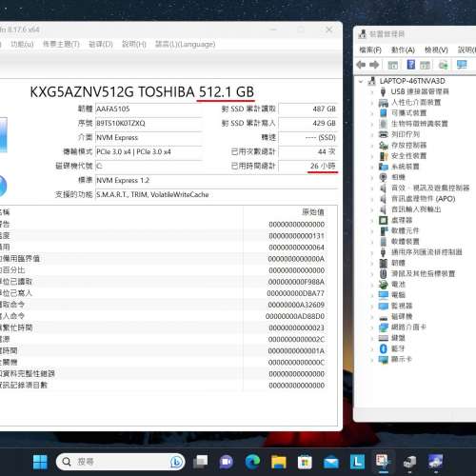This screenshot has height=476, width=476.
Task: Click the Forward arrow in Device Manager toolbar
Action: click(x=374, y=65)
